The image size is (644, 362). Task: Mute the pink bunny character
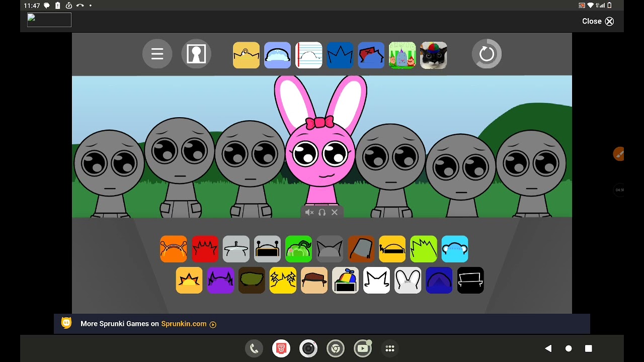pos(309,213)
